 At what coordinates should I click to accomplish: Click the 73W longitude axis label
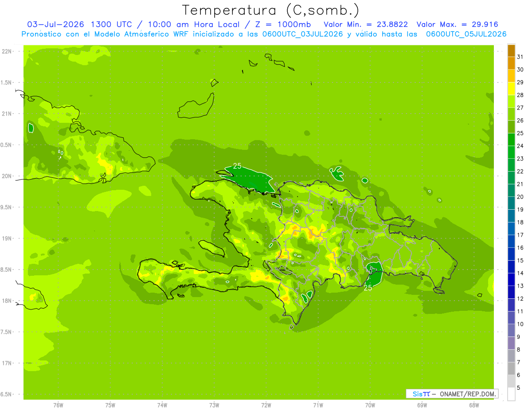pyautogui.click(x=214, y=405)
